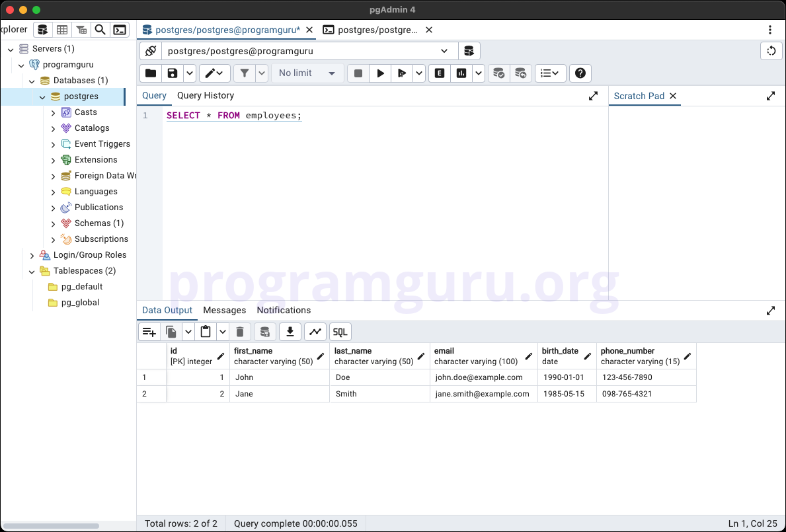Image resolution: width=786 pixels, height=532 pixels.
Task: Click the SQL icon in the results toolbar
Action: tap(340, 331)
